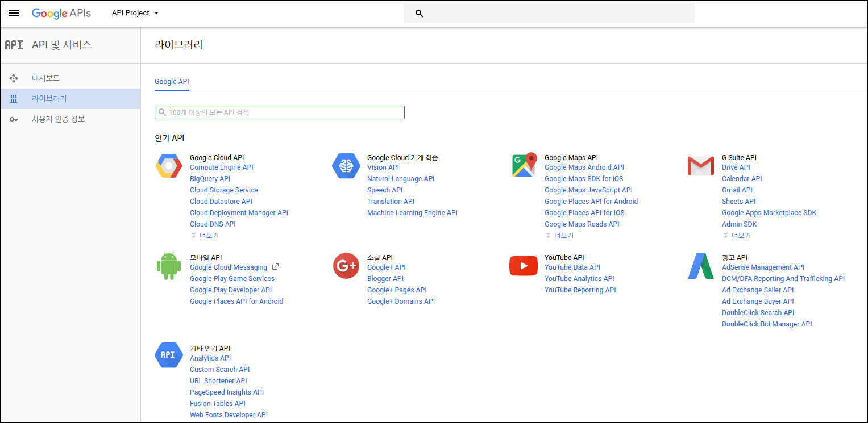Open Sheets API link
This screenshot has height=423, width=868.
[739, 202]
